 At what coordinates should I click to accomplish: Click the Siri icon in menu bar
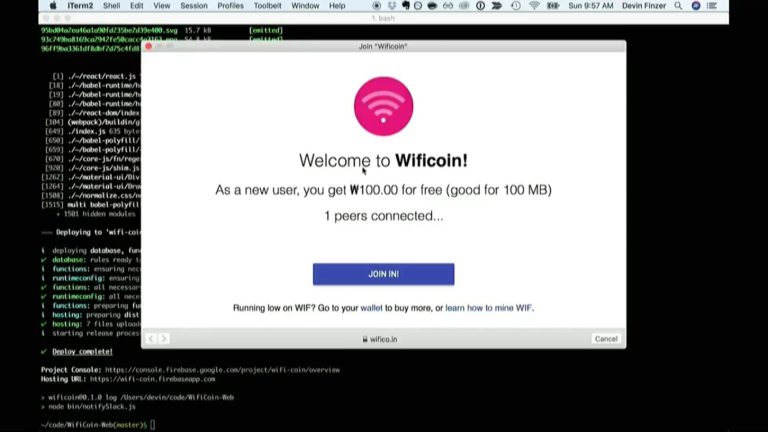(696, 6)
